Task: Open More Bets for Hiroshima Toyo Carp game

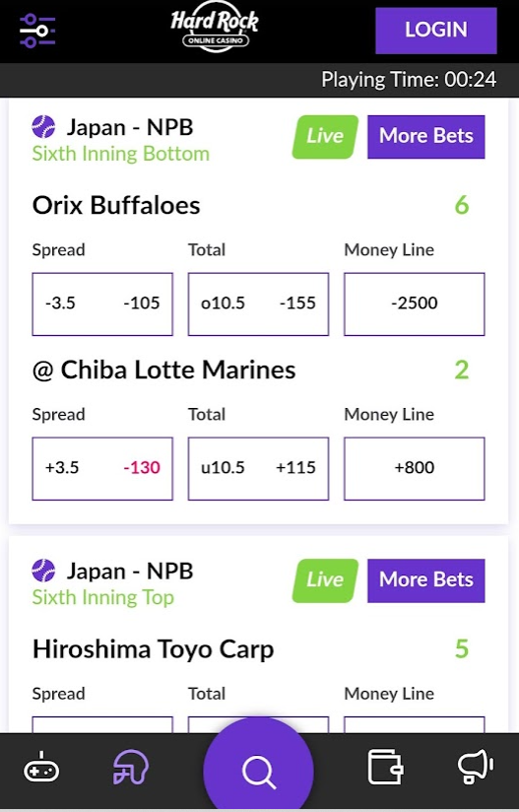Action: tap(426, 580)
